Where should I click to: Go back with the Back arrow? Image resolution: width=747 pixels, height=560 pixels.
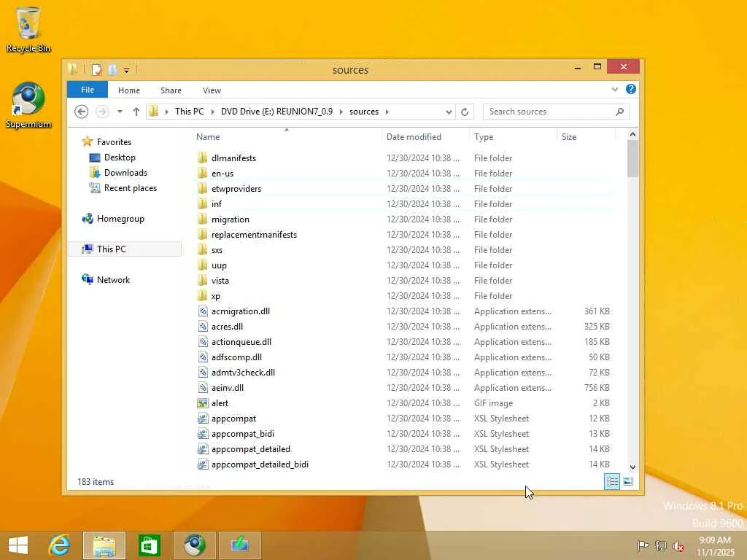82,112
